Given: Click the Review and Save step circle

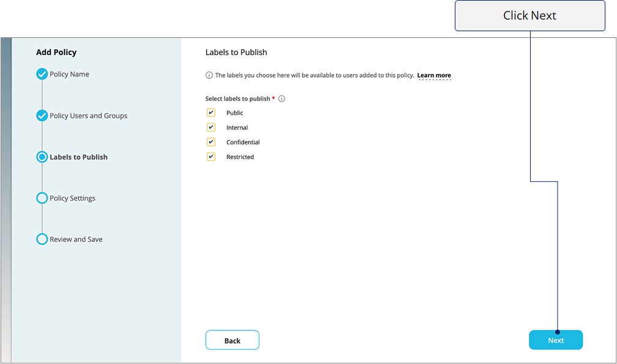Looking at the screenshot, I should click(42, 239).
